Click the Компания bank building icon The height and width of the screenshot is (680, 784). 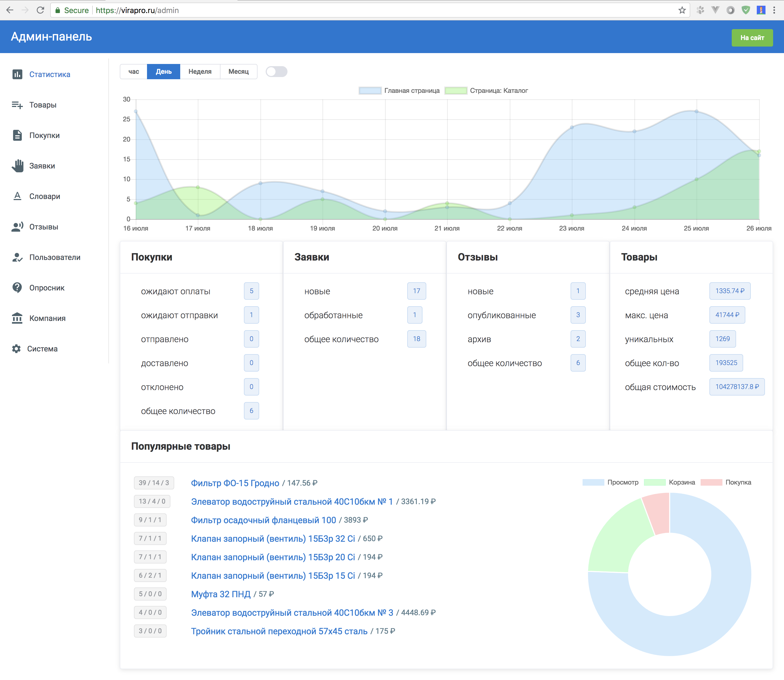coord(17,318)
